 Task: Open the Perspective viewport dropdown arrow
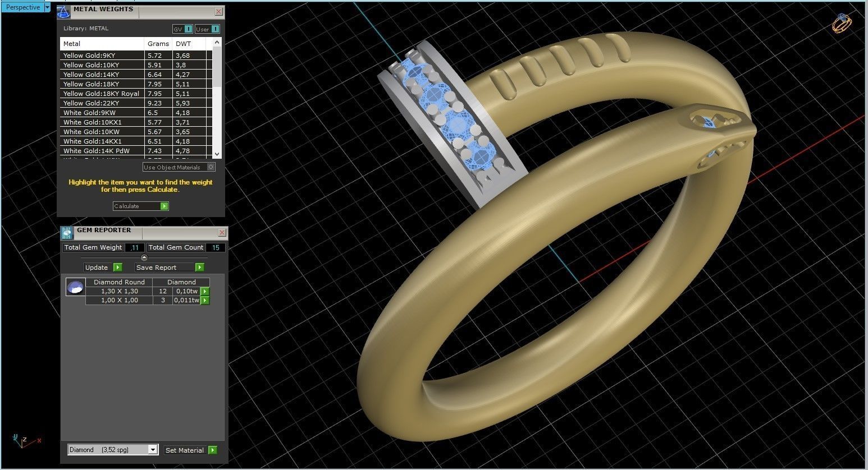tap(47, 7)
